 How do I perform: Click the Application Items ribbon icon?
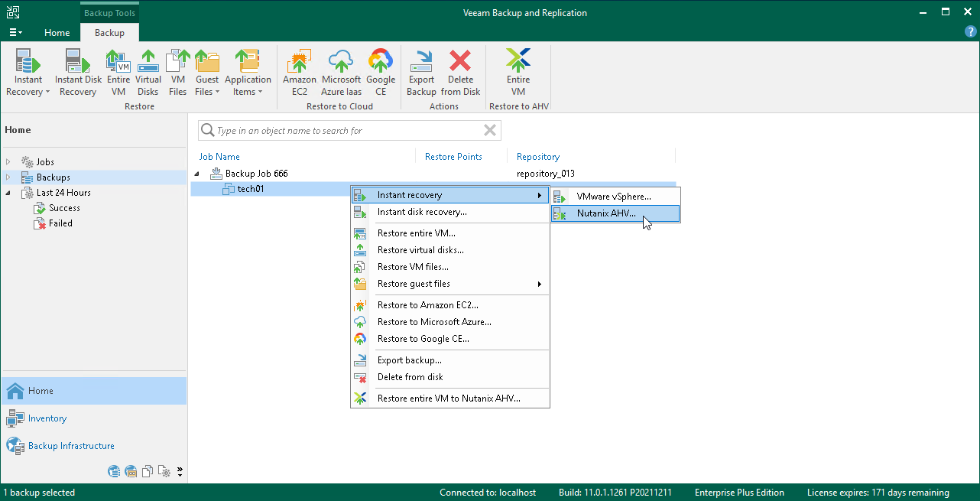pyautogui.click(x=248, y=60)
